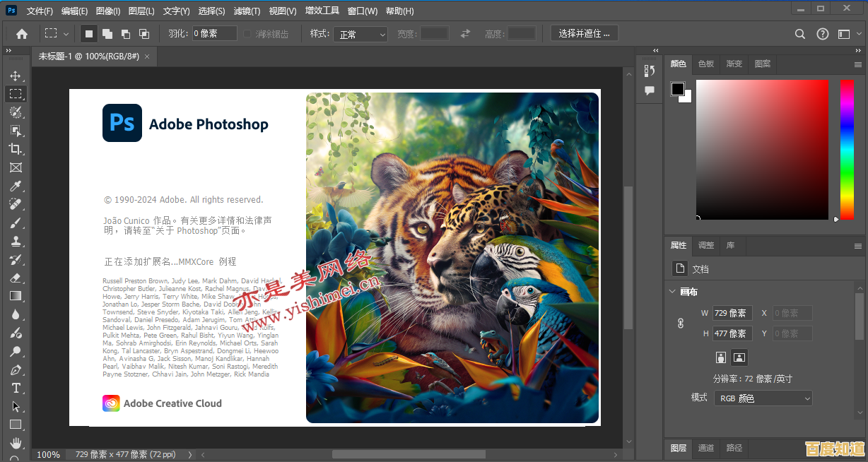868x462 pixels.
Task: Select the Hand tool
Action: [x=16, y=443]
